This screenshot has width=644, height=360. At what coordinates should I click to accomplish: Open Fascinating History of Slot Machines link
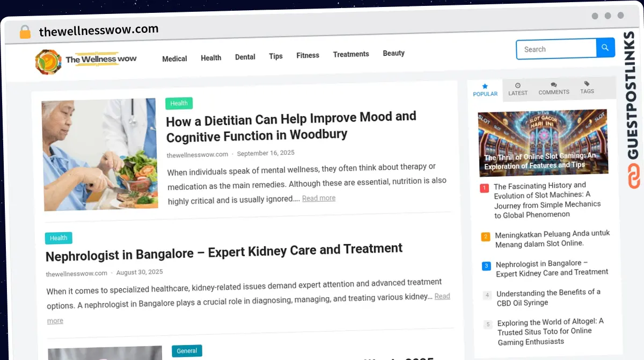point(547,200)
